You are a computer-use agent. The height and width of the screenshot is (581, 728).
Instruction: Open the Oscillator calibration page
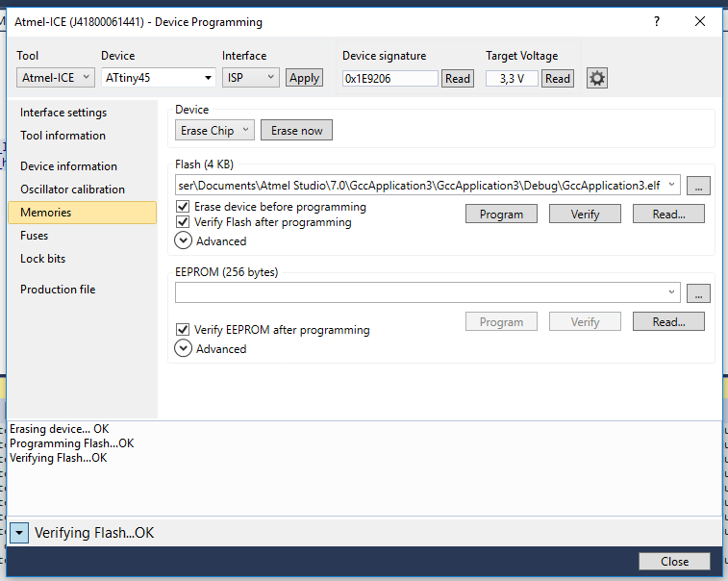click(x=73, y=189)
